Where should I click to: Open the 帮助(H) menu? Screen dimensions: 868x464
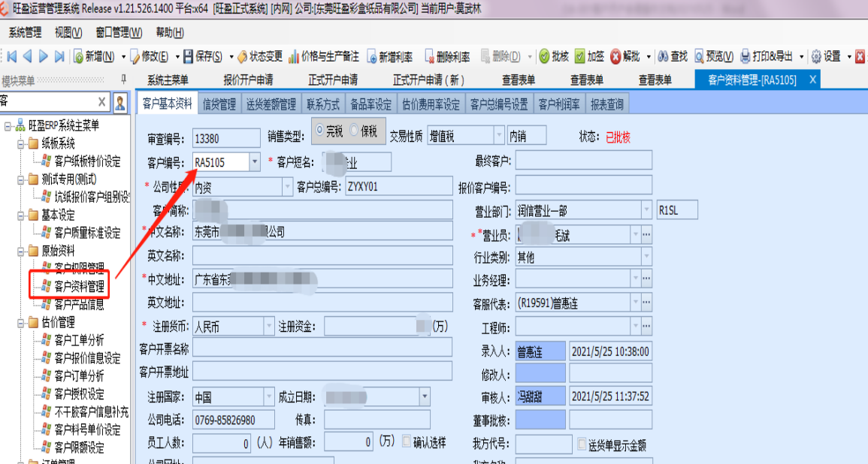tap(169, 32)
